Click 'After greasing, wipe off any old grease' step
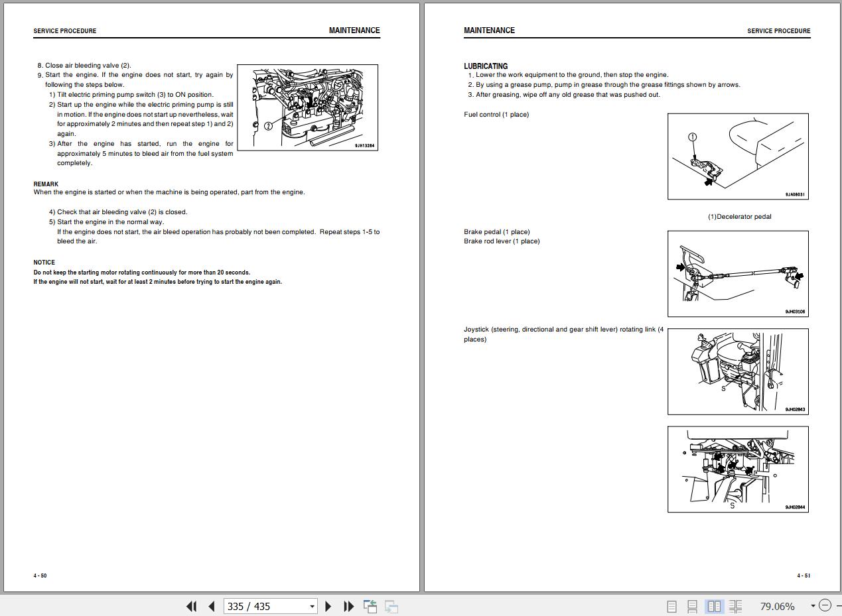Viewport: 842px width, 616px height. (564, 95)
